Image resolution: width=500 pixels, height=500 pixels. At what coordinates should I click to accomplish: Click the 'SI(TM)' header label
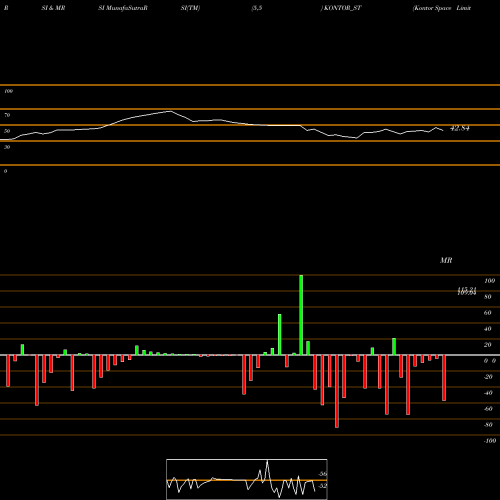coord(190,8)
